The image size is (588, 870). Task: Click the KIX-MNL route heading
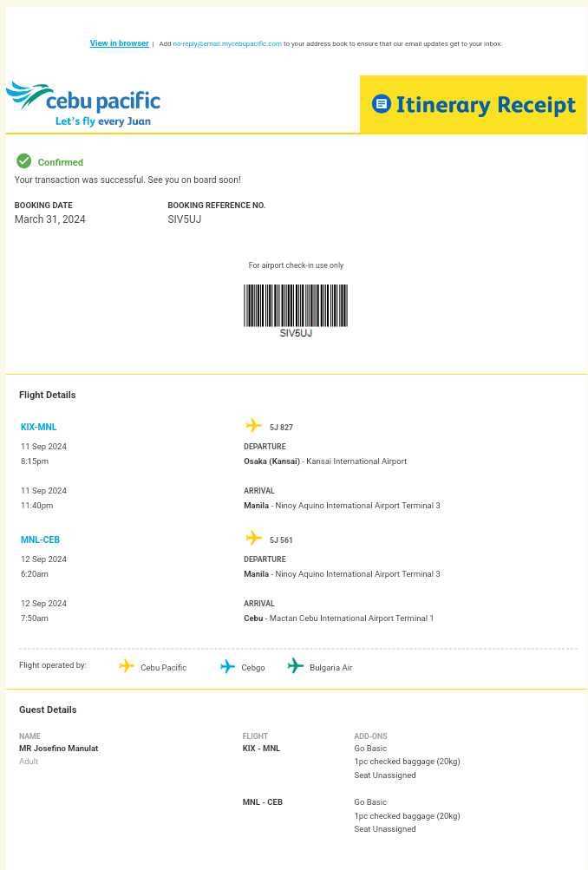pos(39,427)
